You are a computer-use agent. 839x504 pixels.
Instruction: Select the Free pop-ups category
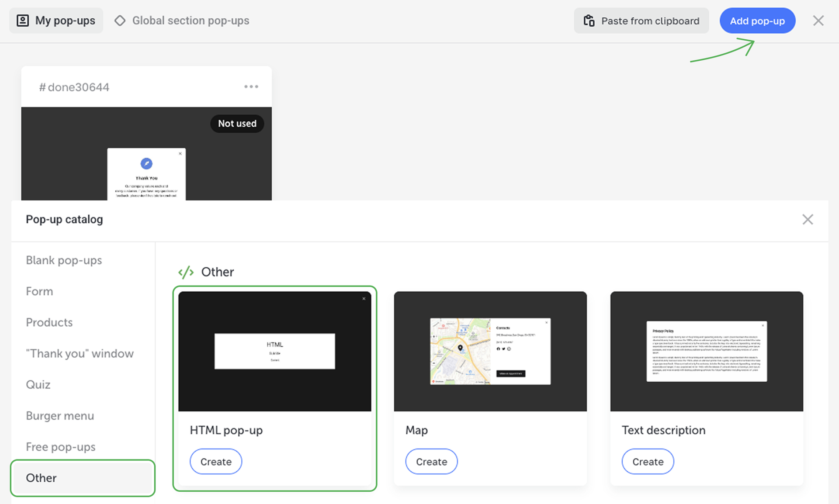click(61, 447)
